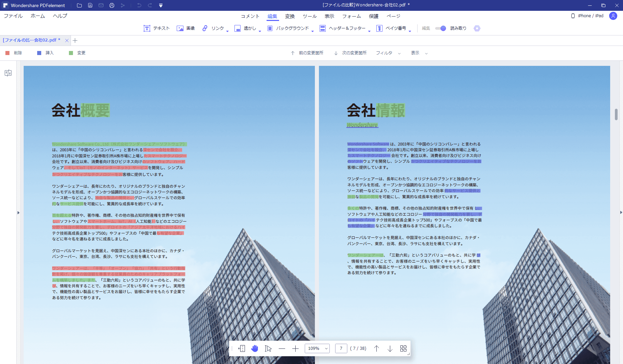This screenshot has width=623, height=364.
Task: Click the Wondershare PDFelement app logo icon
Action: [x=5, y=5]
